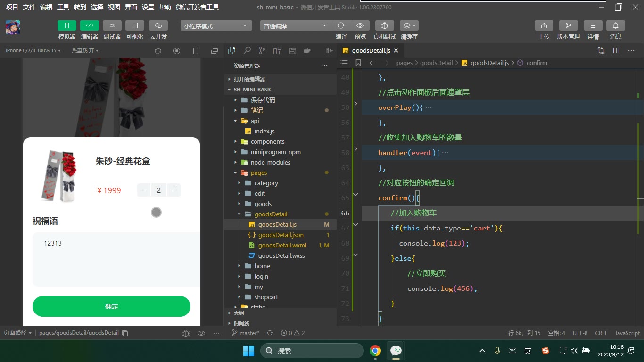The image size is (644, 362).
Task: Click the 祝福语 text area
Action: point(116,259)
